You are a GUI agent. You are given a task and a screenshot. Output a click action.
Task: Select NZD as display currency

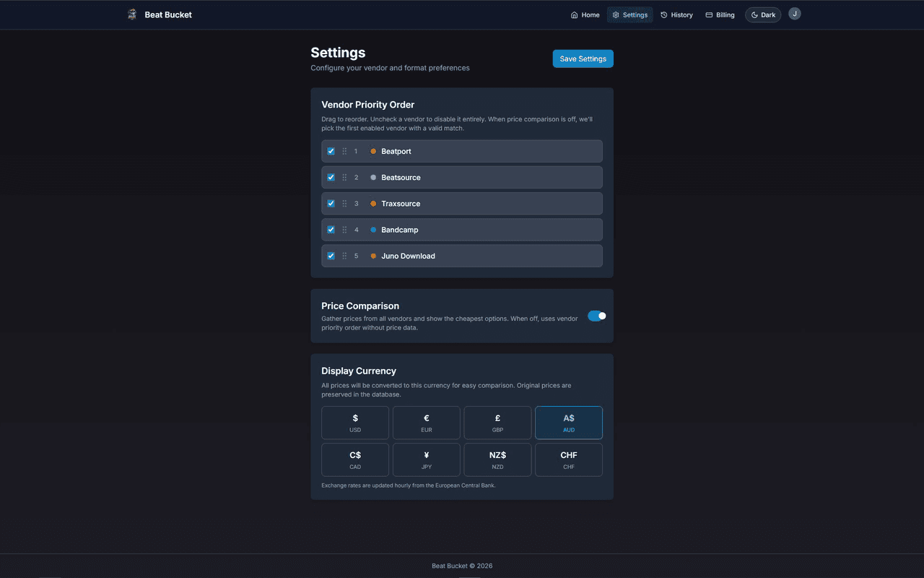pos(497,460)
